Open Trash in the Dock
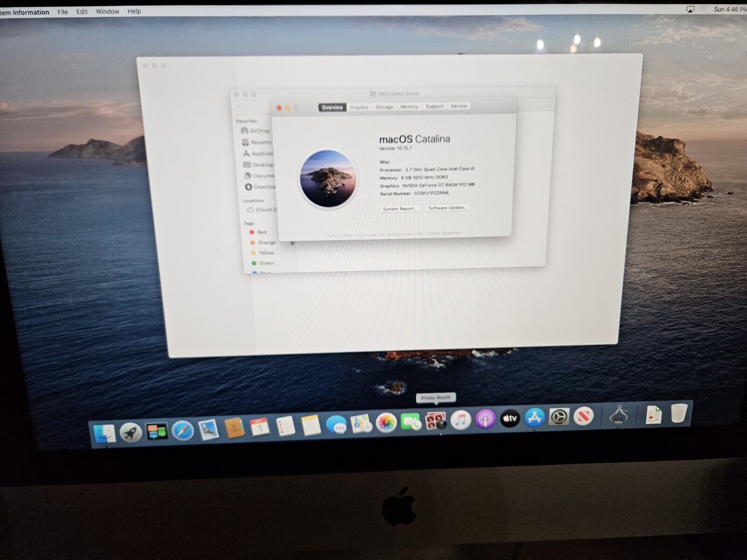 (x=679, y=413)
